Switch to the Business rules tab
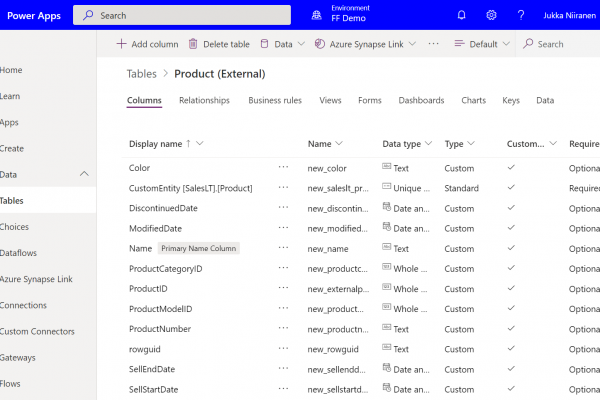This screenshot has width=600, height=400. (x=275, y=100)
